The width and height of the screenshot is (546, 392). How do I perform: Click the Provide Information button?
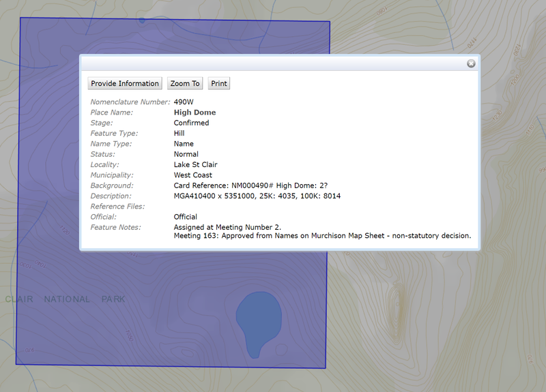pos(125,83)
